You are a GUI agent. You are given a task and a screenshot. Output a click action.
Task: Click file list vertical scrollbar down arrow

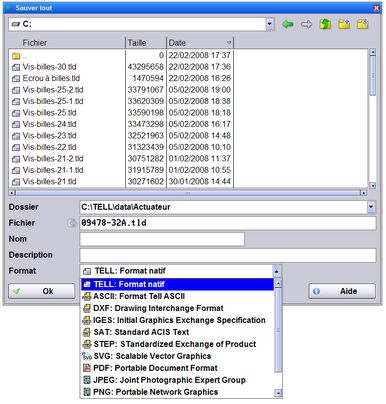click(x=373, y=186)
